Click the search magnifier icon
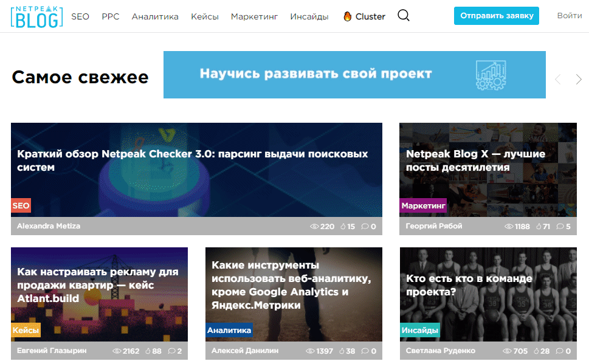Viewport: 589px width, 364px height. coord(404,15)
